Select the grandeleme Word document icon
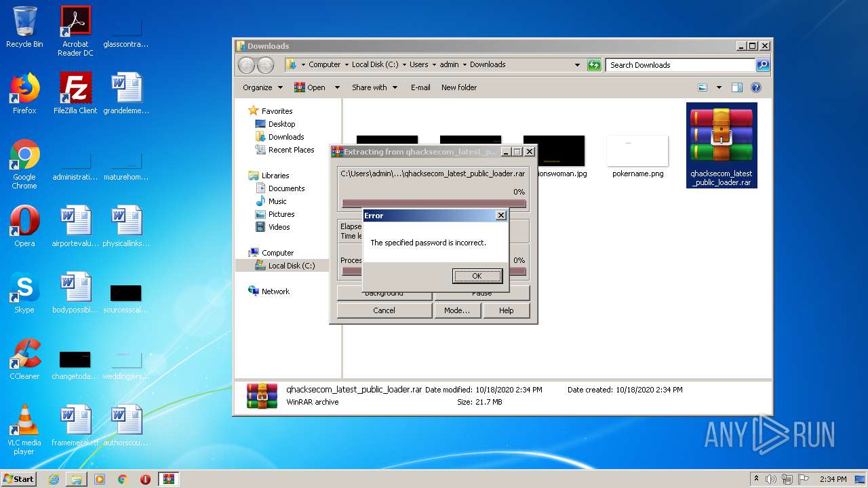 pos(126,94)
